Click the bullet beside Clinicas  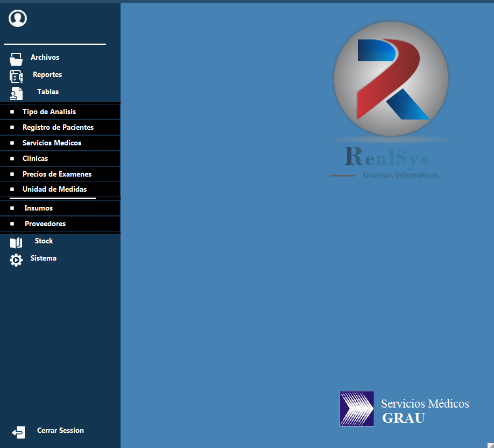click(x=12, y=159)
